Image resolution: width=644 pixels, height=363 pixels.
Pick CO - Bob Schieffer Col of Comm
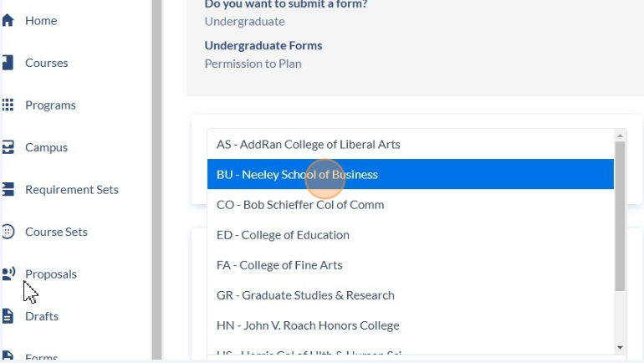pos(411,204)
